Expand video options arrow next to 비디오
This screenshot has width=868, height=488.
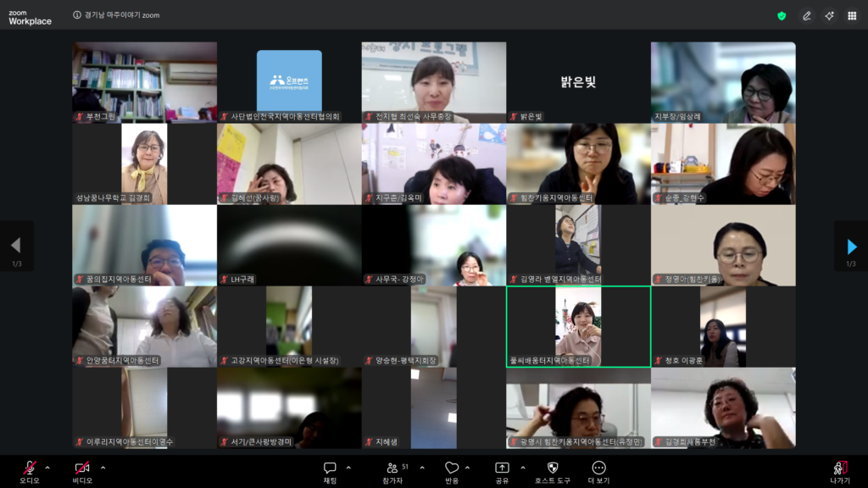click(x=103, y=467)
